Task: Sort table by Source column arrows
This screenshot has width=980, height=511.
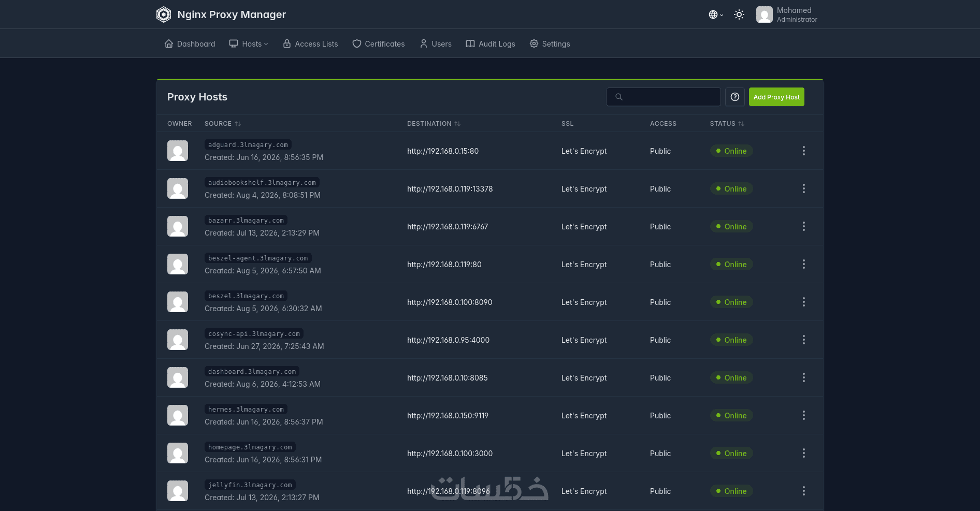Action: [238, 124]
